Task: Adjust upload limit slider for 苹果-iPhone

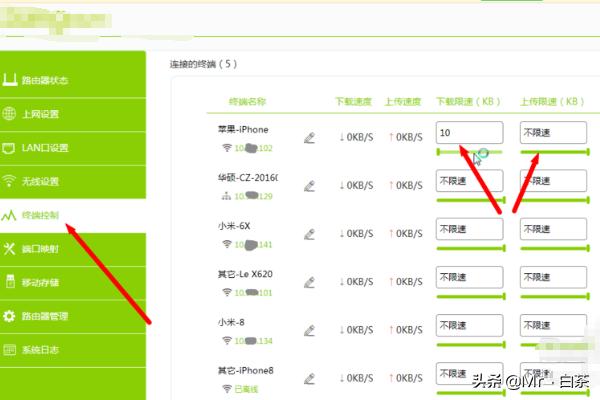Action: point(555,152)
